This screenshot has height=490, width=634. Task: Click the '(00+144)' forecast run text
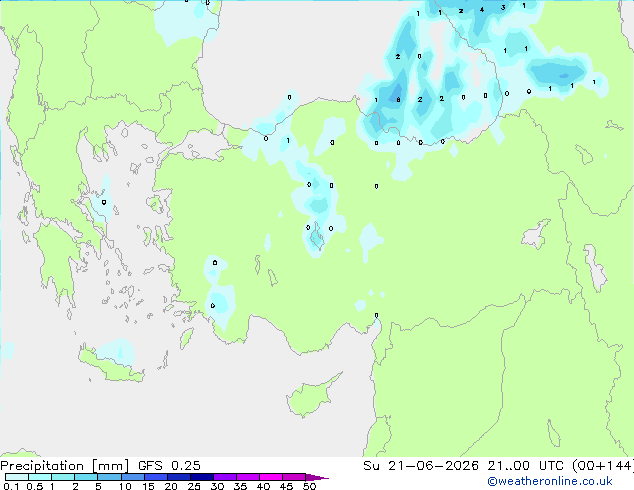(x=602, y=466)
